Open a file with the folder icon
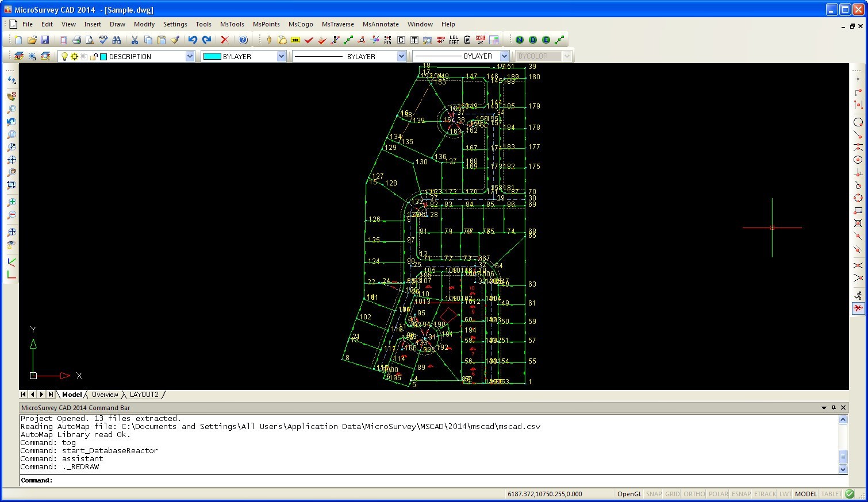The width and height of the screenshot is (868, 502). point(32,40)
